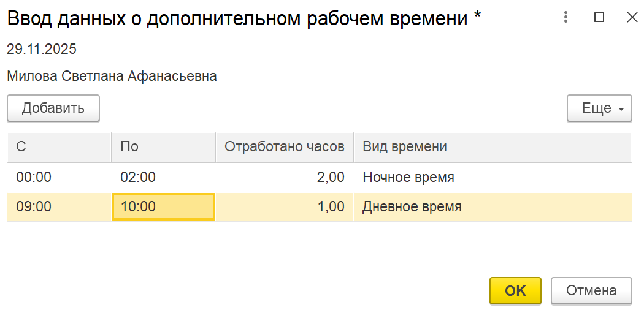644x310 pixels.
Task: Maximize the dialog window
Action: pyautogui.click(x=599, y=18)
